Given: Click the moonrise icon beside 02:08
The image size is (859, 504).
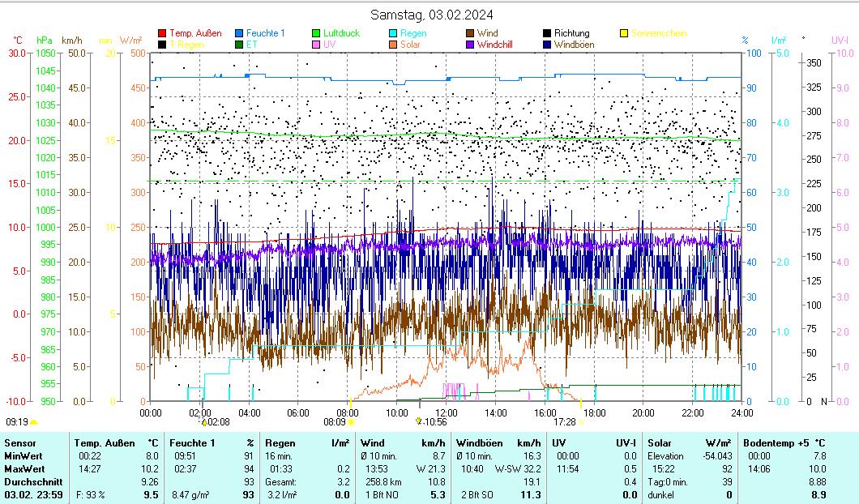Looking at the screenshot, I should click(203, 422).
